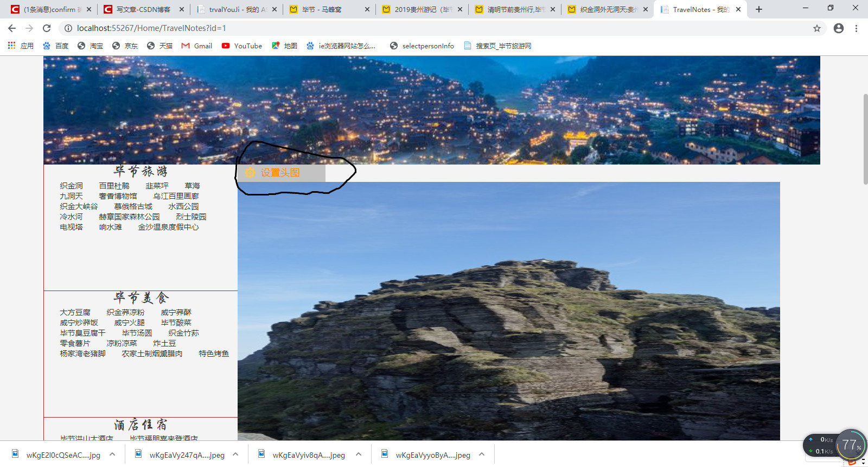868x467 pixels.
Task: Open the 九洞天 attraction link
Action: 71,196
